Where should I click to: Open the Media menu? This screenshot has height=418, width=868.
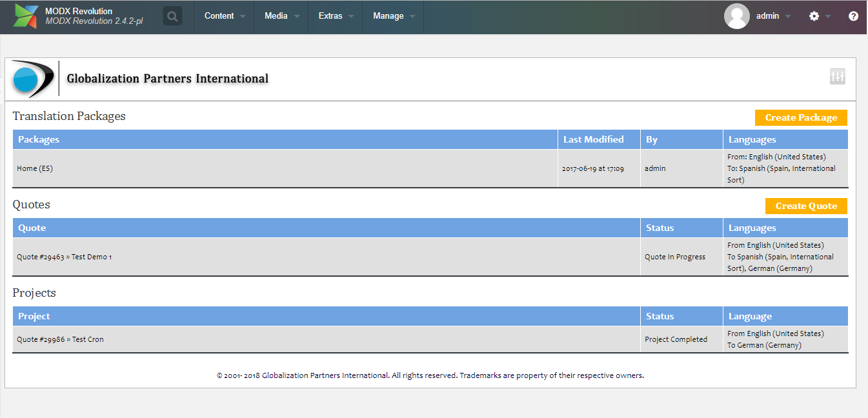tap(281, 16)
